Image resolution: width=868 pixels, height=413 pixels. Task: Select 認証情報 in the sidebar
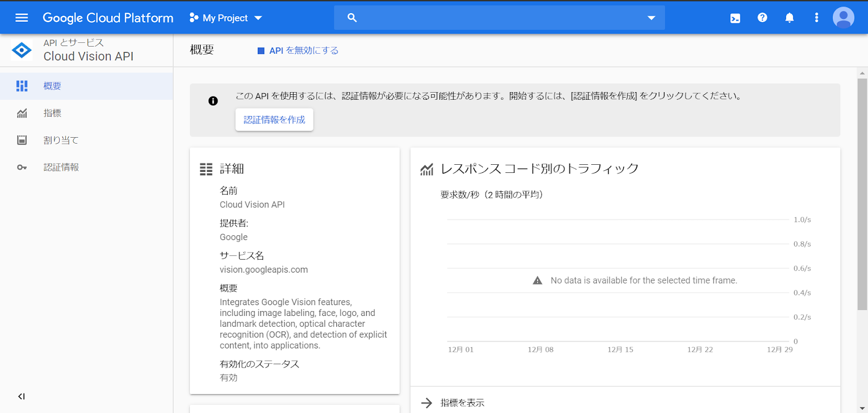(x=87, y=167)
